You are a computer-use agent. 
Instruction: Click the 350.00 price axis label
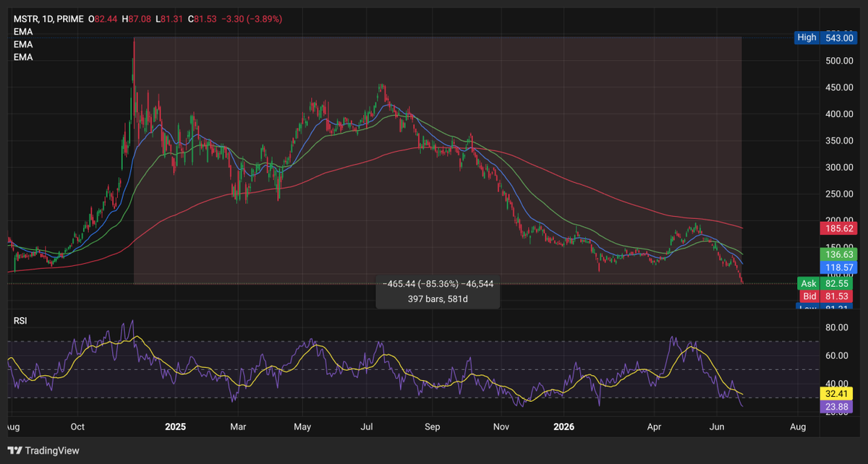839,140
